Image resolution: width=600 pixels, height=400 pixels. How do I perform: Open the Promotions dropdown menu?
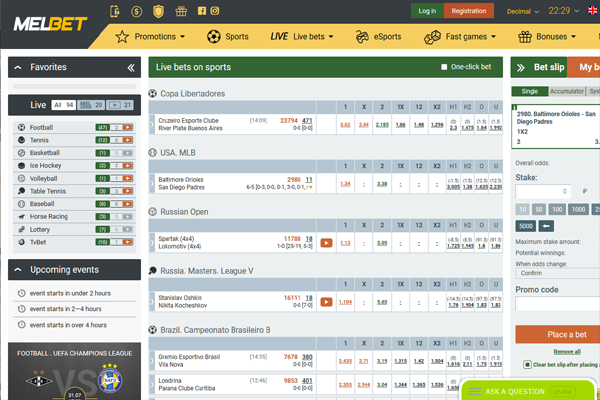[x=150, y=37]
